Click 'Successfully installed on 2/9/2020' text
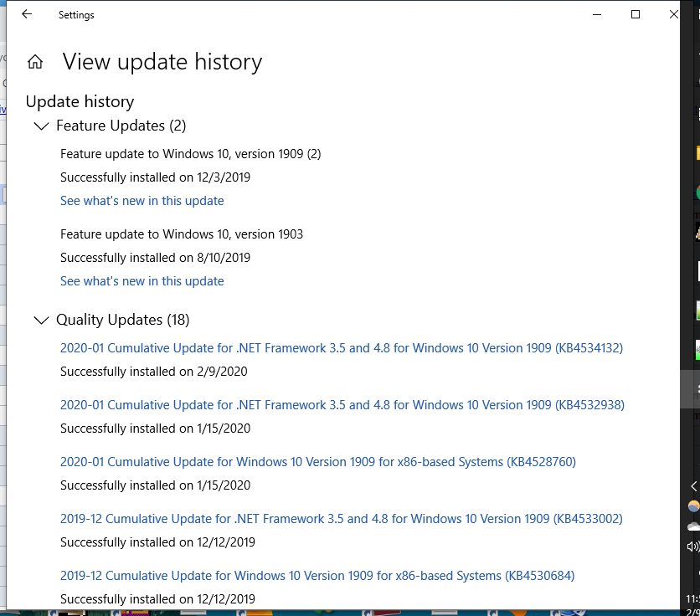 click(x=153, y=372)
